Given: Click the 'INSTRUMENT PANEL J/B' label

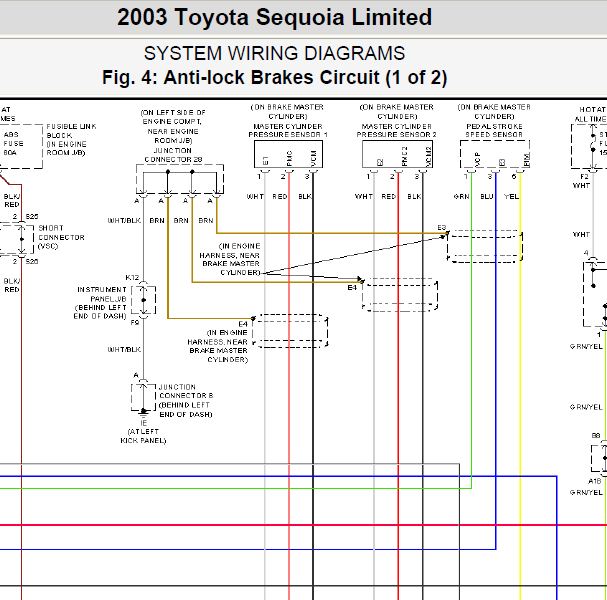Looking at the screenshot, I should click(102, 294).
